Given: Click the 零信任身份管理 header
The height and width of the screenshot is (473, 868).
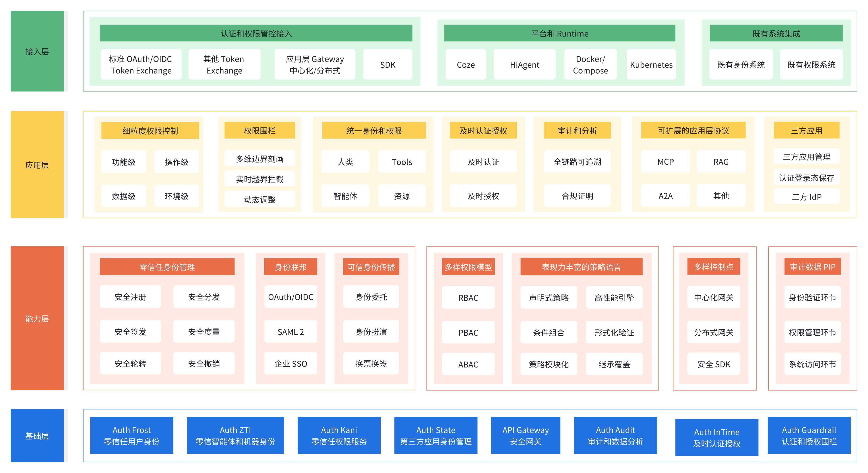Looking at the screenshot, I should point(167,267).
